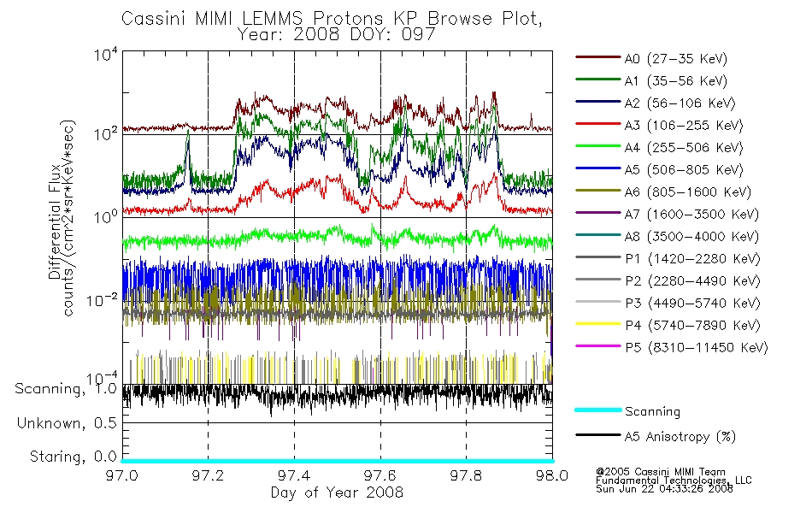Viewport: 812px width, 513px height.
Task: Click the A1 (35-56 KeV) green legend swatch
Action: (598, 80)
